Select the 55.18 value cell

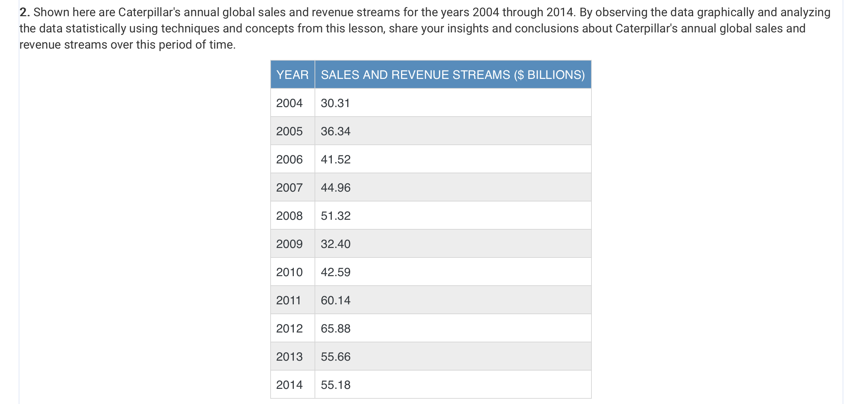tap(453, 384)
